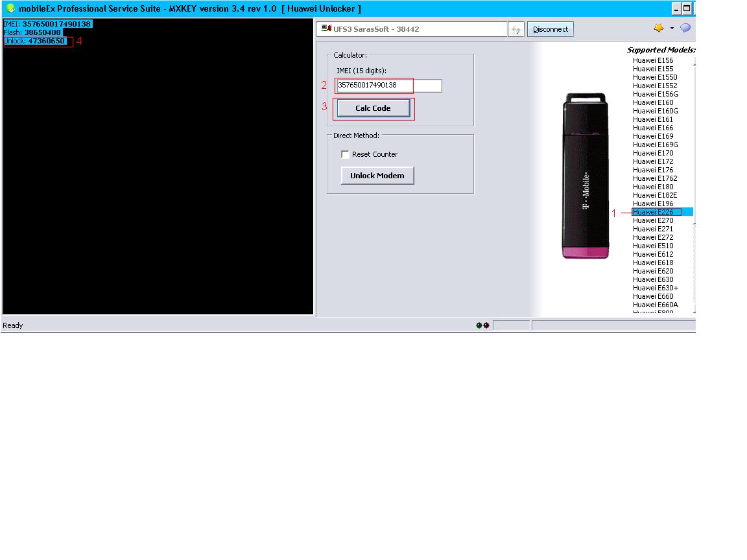Select Huawei E160G in the list
Viewport: 747px width, 560px height.
pyautogui.click(x=655, y=111)
